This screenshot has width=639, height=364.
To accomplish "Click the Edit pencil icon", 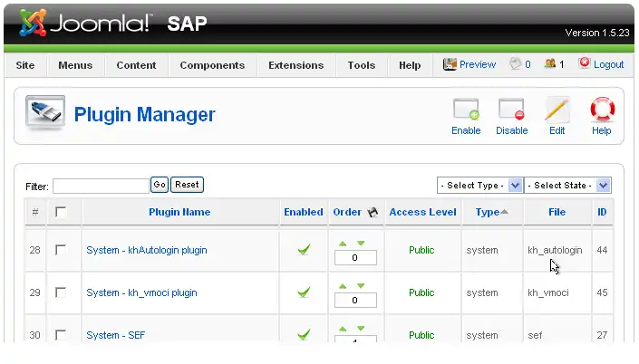I will coord(557,111).
